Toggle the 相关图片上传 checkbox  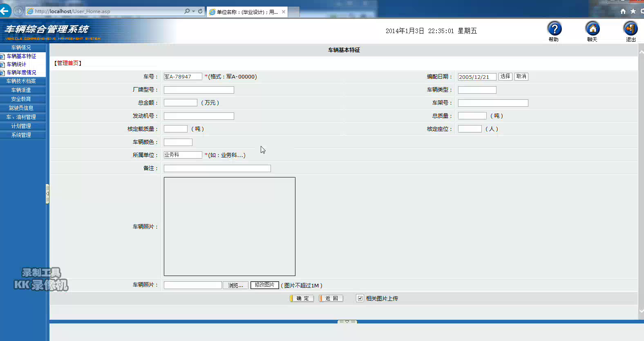pos(360,298)
